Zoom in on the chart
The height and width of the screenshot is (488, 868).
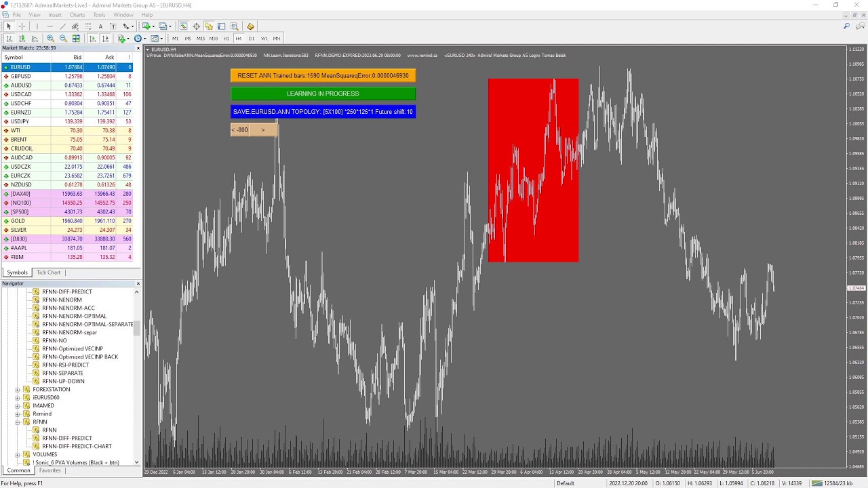tap(50, 39)
